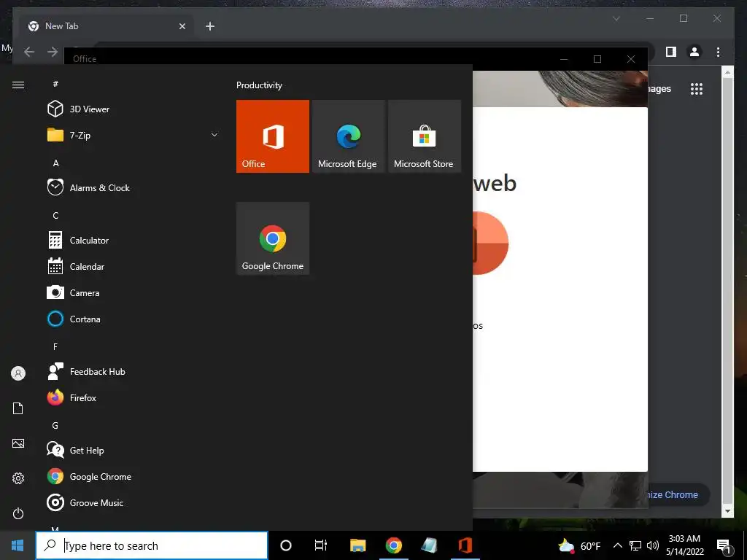Jump to letter A in app list
This screenshot has width=747, height=560.
[x=55, y=163]
